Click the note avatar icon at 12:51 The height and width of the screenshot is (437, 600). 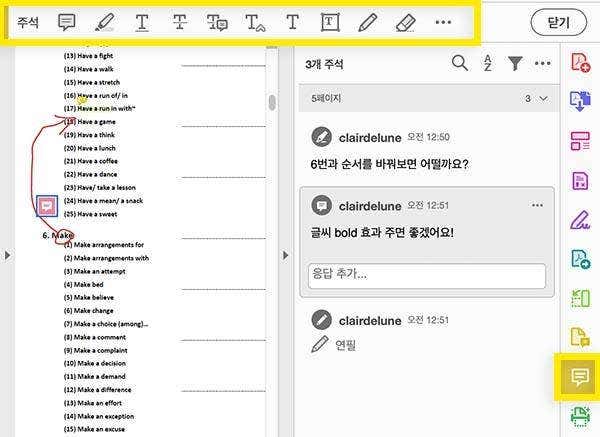tap(321, 205)
